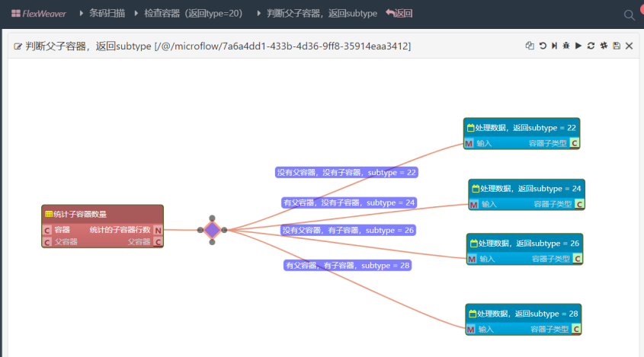
Task: Select the 处理数据，返回subtype = 22 node
Action: click(521, 127)
